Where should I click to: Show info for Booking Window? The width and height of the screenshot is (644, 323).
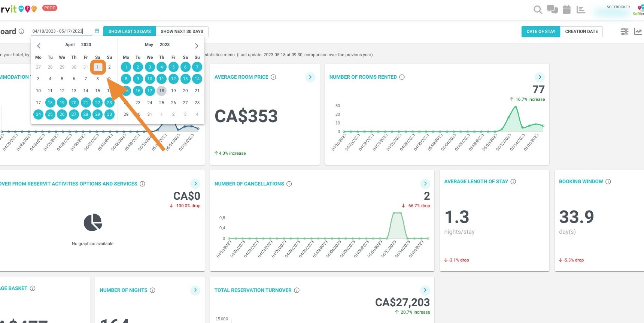coord(608,182)
